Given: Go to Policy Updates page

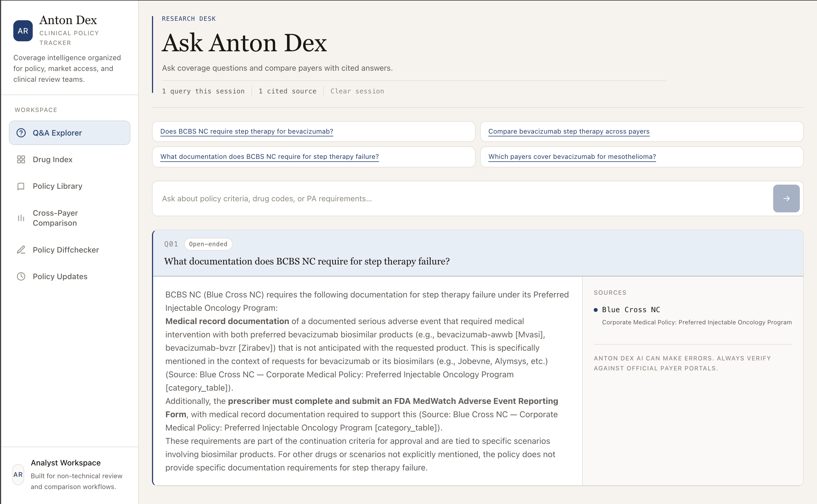Looking at the screenshot, I should 60,276.
